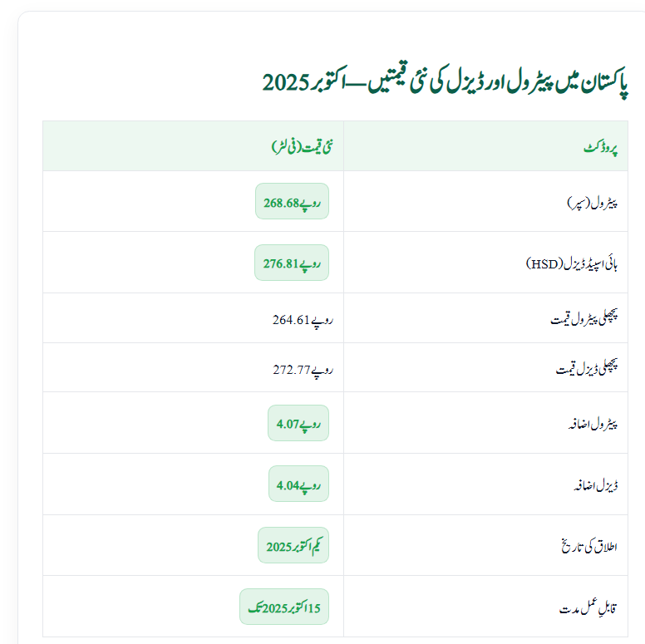
Task: Click the 4.07 rupees petrol increase badge
Action: [298, 423]
